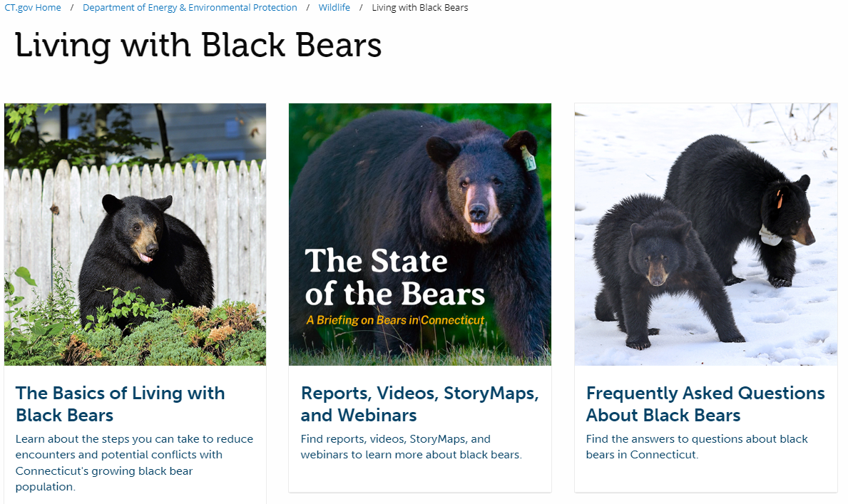Click the CT.gov Home breadcrumb link
This screenshot has height=504, width=848.
pyautogui.click(x=33, y=8)
